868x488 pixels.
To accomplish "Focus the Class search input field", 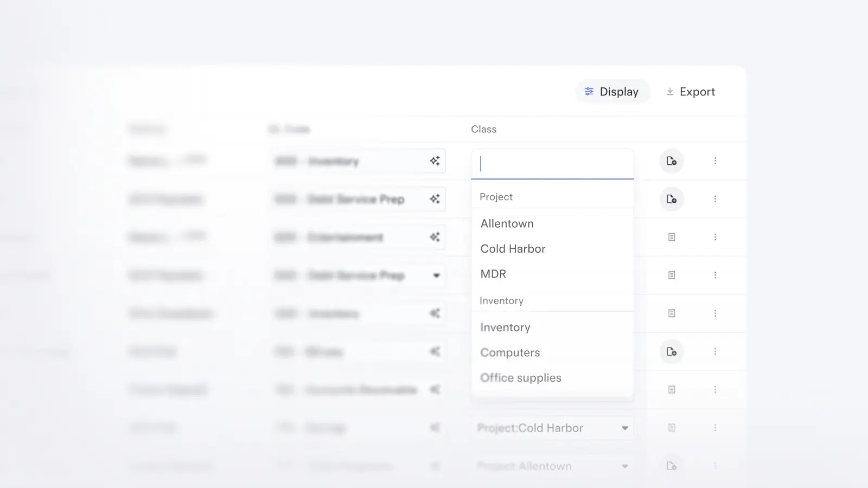I will (x=552, y=164).
